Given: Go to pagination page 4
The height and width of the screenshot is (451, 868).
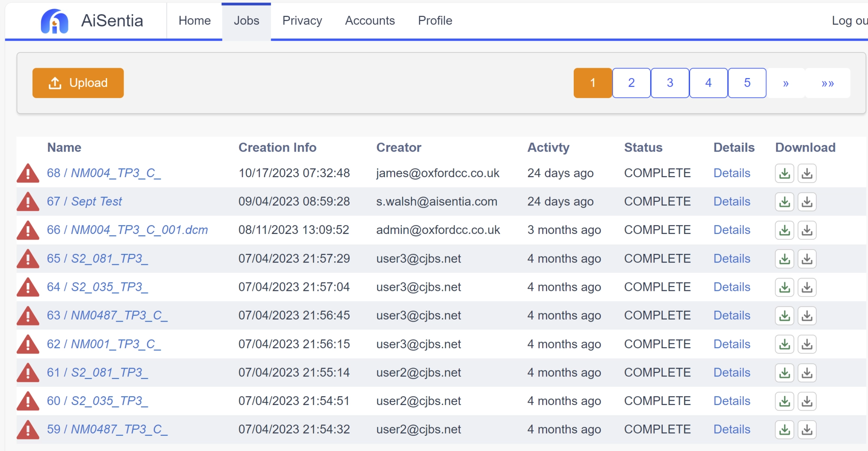Looking at the screenshot, I should [x=709, y=83].
